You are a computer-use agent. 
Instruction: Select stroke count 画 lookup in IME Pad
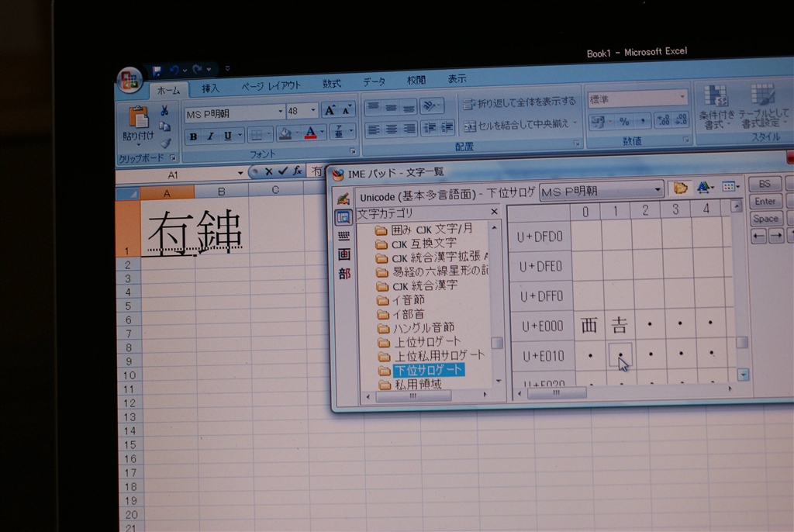pyautogui.click(x=343, y=254)
